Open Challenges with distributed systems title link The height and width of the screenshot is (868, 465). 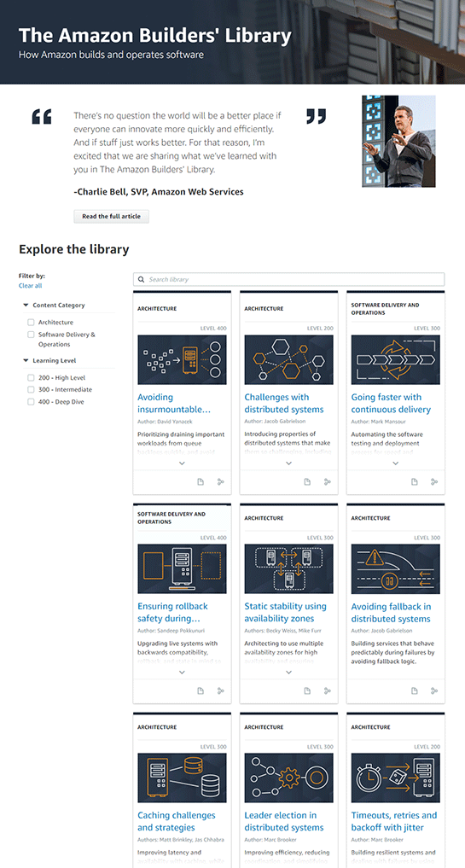coord(284,403)
